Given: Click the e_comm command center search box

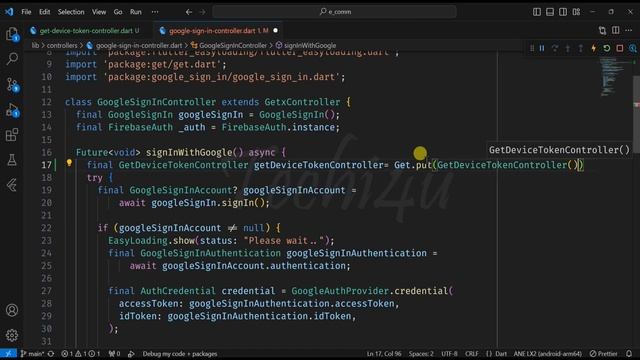Looking at the screenshot, I should (334, 12).
